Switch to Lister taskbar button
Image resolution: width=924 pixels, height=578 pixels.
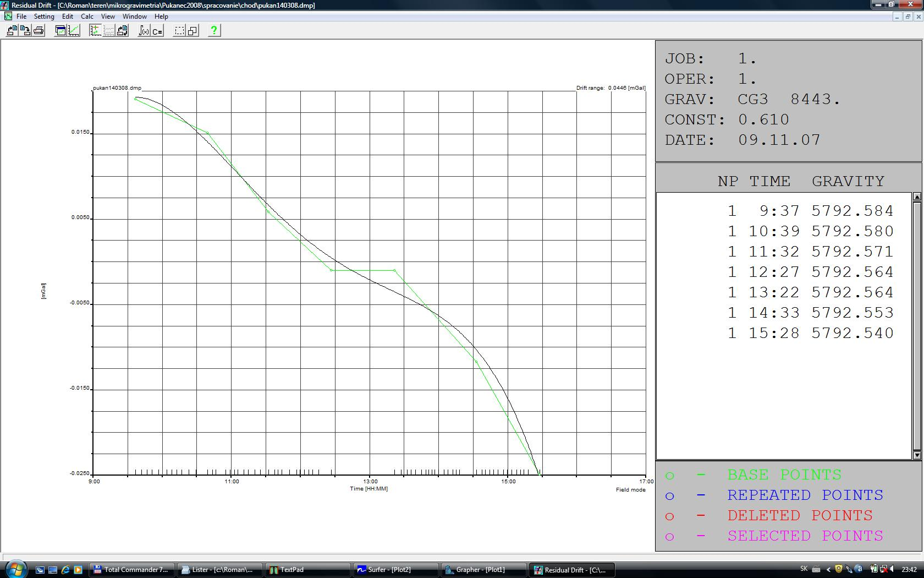[220, 570]
